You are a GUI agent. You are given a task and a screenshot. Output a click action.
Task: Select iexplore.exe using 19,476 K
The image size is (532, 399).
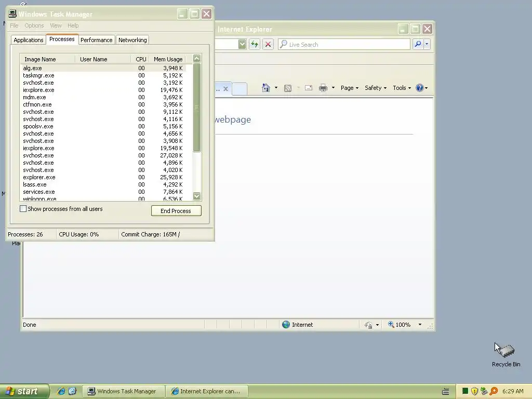tap(103, 90)
